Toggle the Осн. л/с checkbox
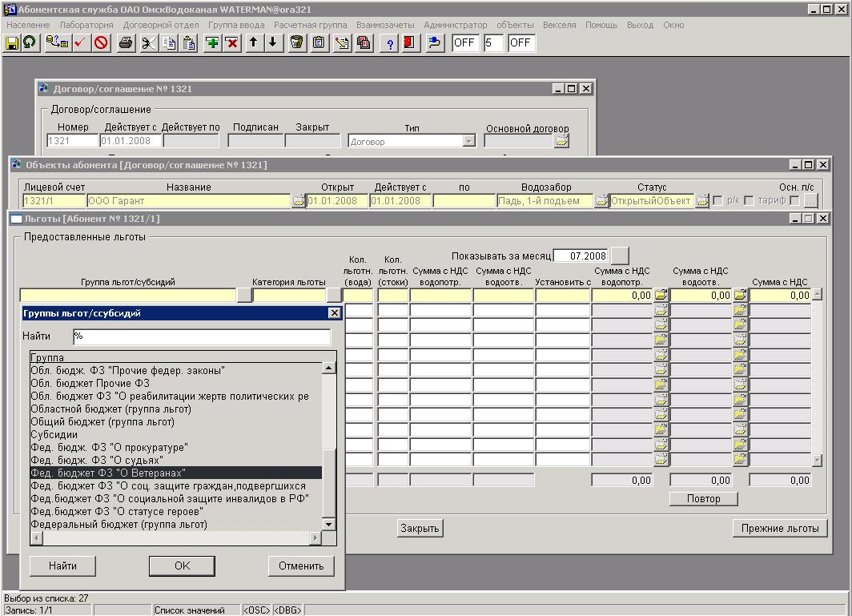The image size is (852, 616). [x=794, y=200]
